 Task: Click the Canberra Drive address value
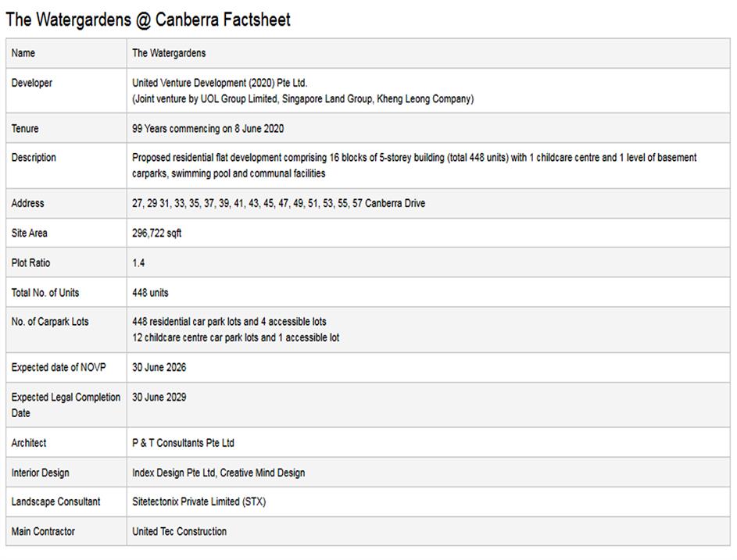[x=278, y=203]
